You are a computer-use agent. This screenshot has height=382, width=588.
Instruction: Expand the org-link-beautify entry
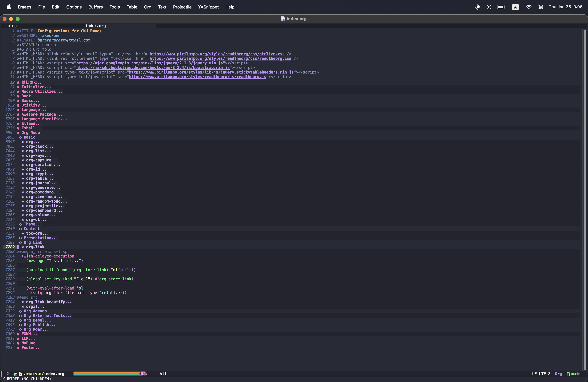(49, 302)
